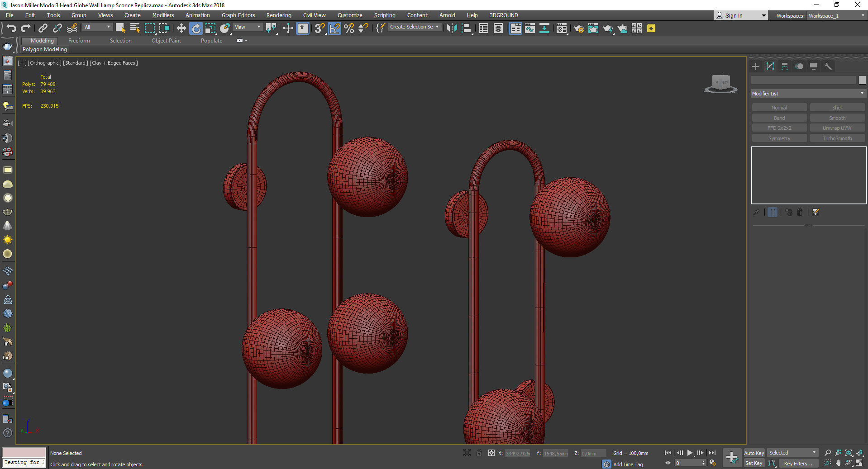Click the Key Filters button
The image size is (868, 469).
coord(798,463)
